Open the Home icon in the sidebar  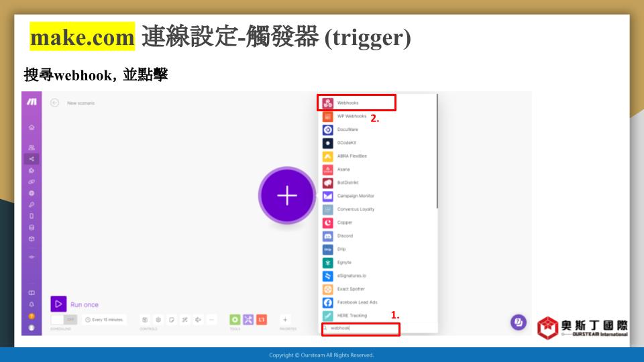32,127
